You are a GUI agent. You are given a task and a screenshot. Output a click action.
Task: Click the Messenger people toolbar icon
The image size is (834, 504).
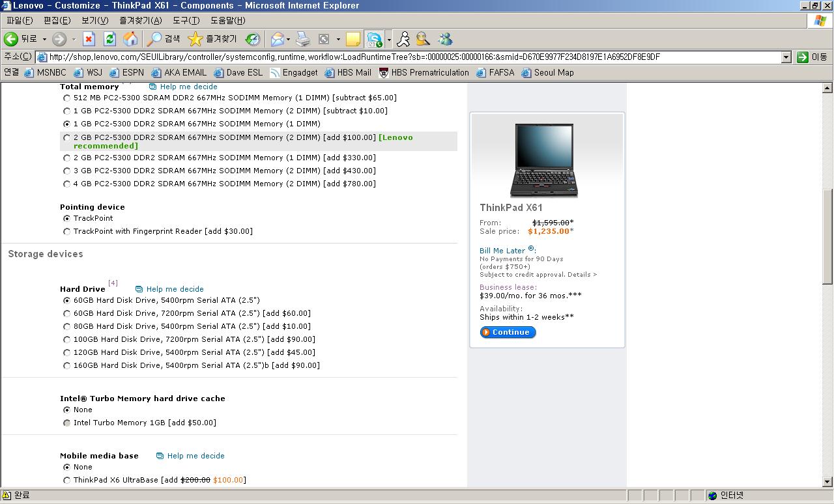click(445, 39)
